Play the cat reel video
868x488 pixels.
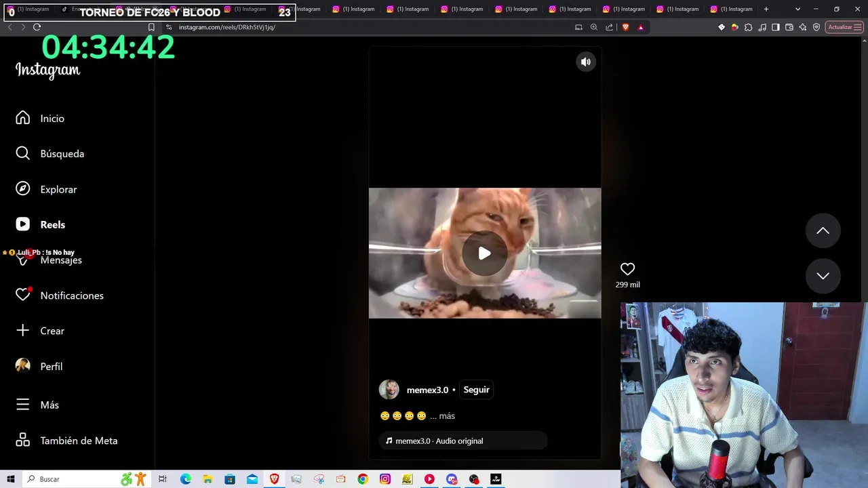(484, 253)
